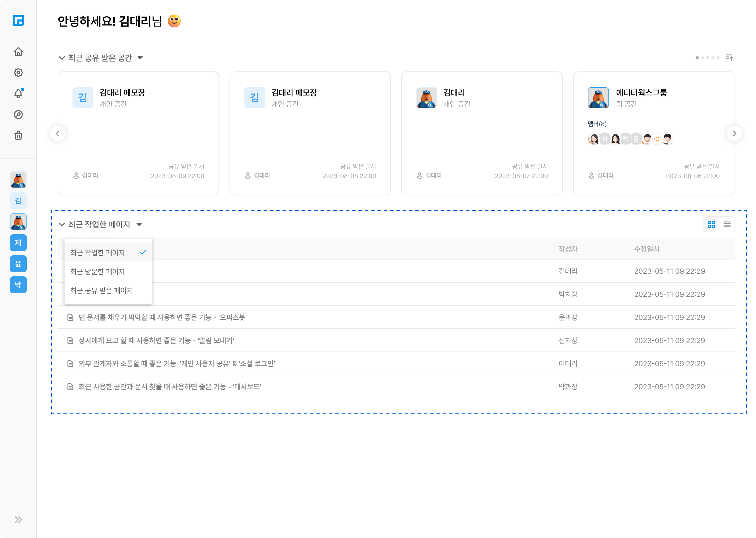This screenshot has height=538, width=756.
Task: Open the trash bin icon
Action: point(18,136)
